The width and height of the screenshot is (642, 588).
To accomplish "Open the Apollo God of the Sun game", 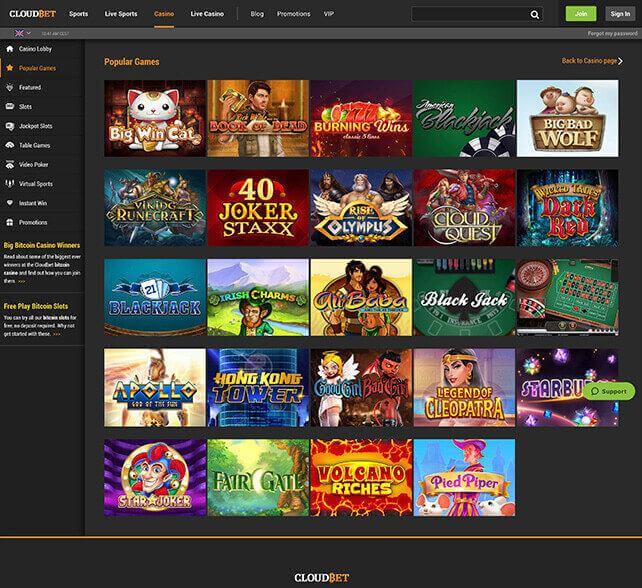I will [x=155, y=387].
